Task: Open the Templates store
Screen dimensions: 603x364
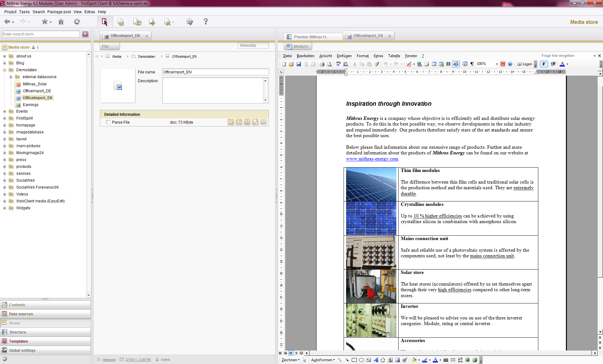Action: click(46, 341)
